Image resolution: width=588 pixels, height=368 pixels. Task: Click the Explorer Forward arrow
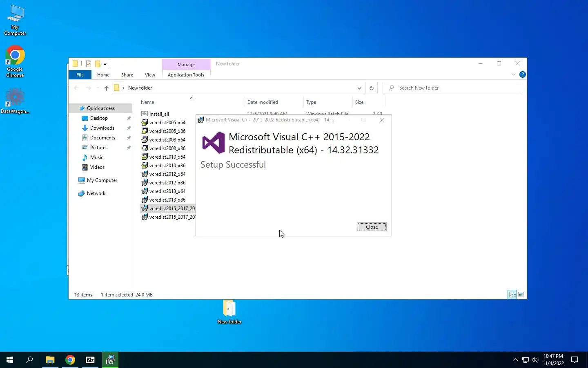click(x=88, y=88)
